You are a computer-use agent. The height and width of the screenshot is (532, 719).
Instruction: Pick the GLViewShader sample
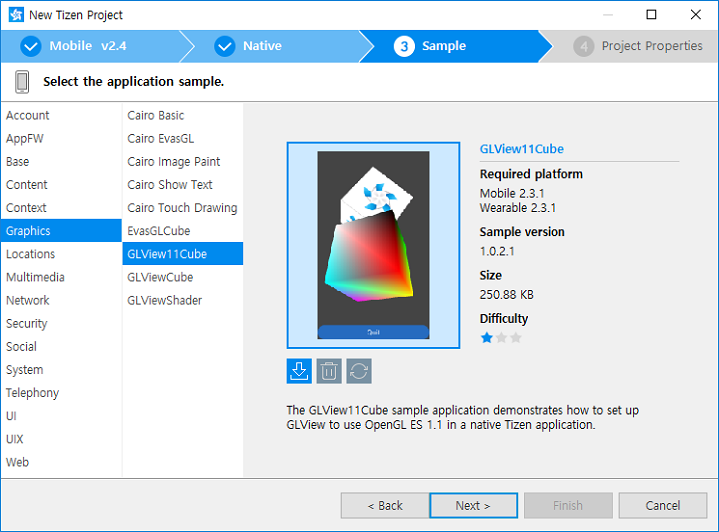(x=164, y=300)
